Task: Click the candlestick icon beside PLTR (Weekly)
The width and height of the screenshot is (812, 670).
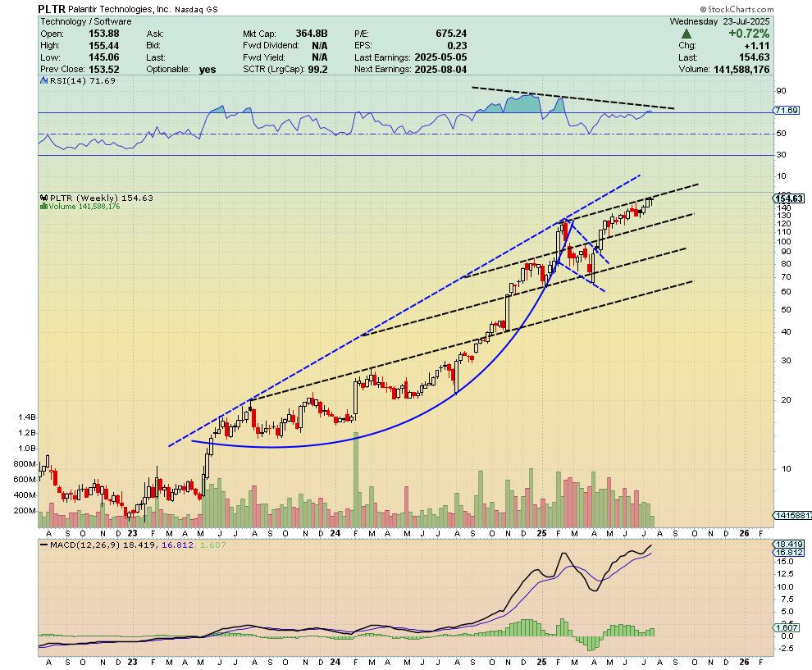Action: point(44,198)
